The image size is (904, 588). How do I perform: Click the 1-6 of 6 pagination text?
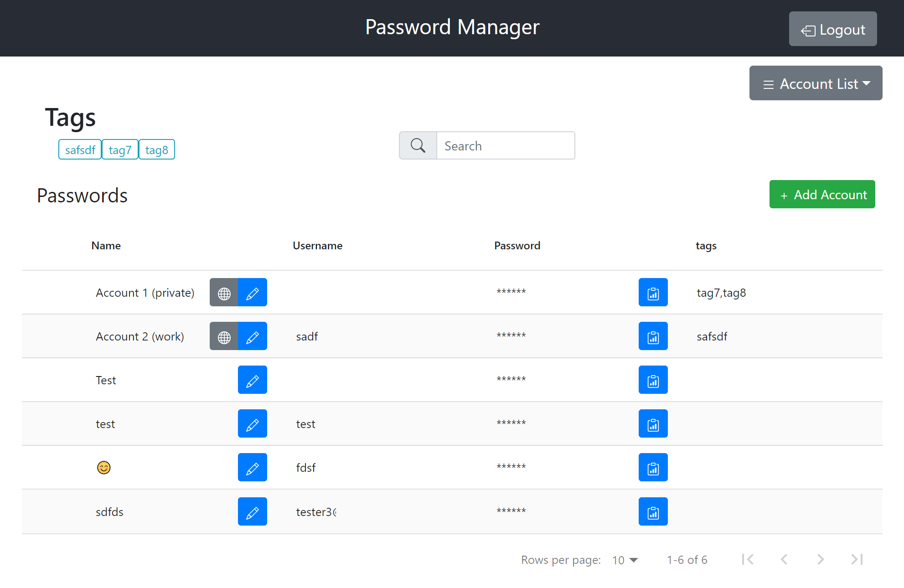click(687, 560)
